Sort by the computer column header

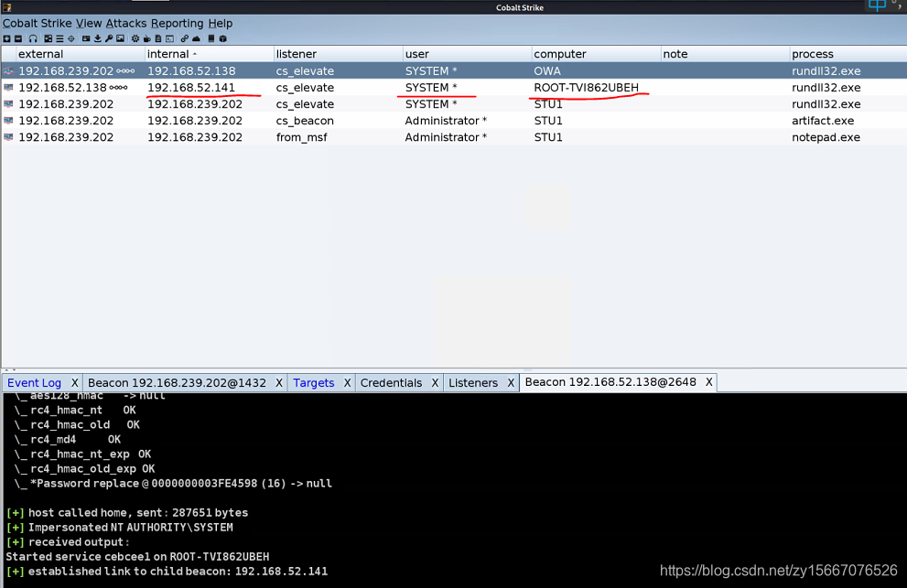[x=596, y=54]
